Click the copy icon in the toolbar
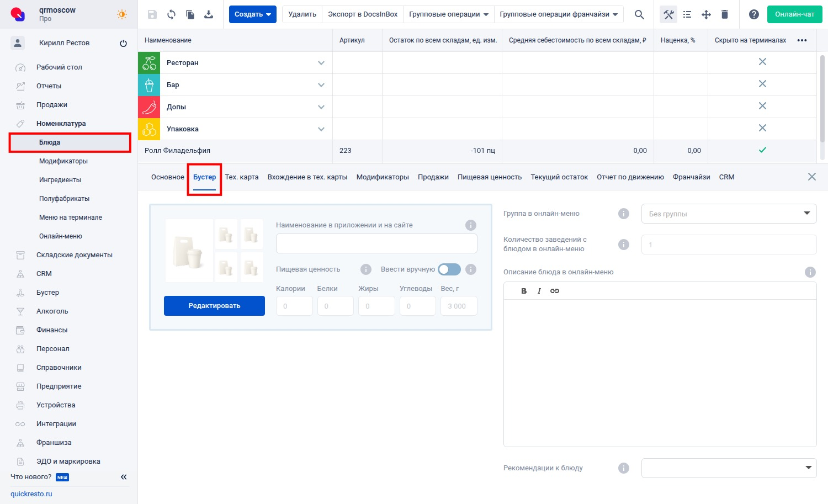This screenshot has width=828, height=504. coord(190,14)
